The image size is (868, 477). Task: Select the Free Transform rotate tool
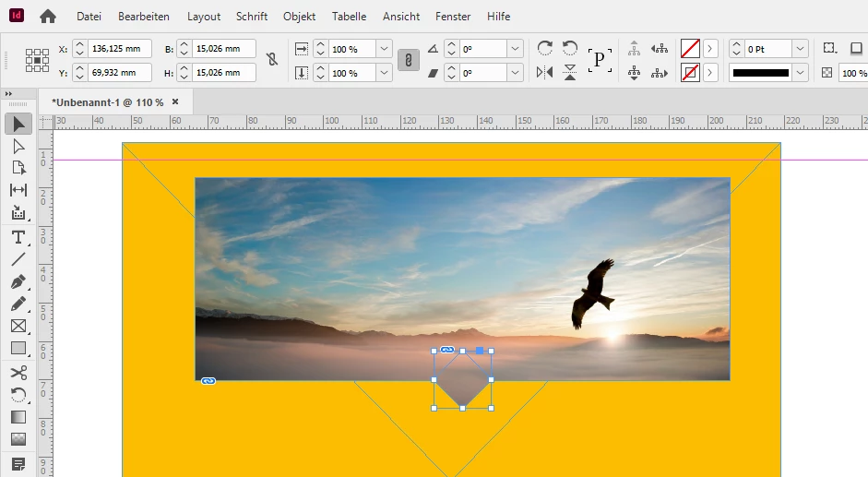pos(18,395)
